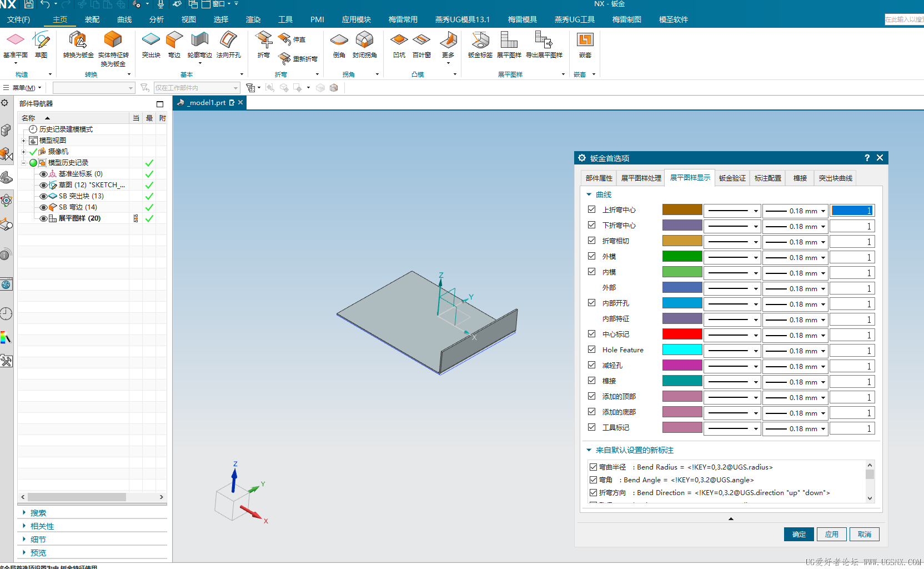Image resolution: width=924 pixels, height=569 pixels.
Task: Toggle the Hole Feature checkbox
Action: (592, 350)
